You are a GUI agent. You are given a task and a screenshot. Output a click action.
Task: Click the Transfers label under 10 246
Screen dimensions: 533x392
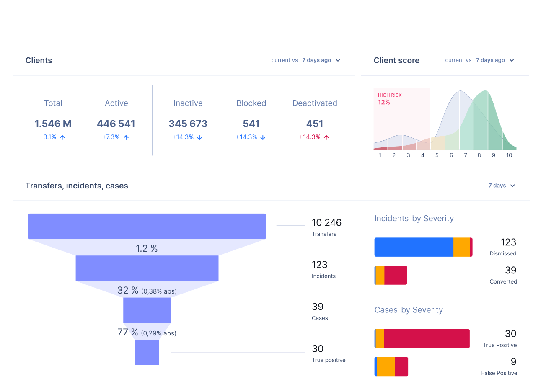click(x=324, y=234)
